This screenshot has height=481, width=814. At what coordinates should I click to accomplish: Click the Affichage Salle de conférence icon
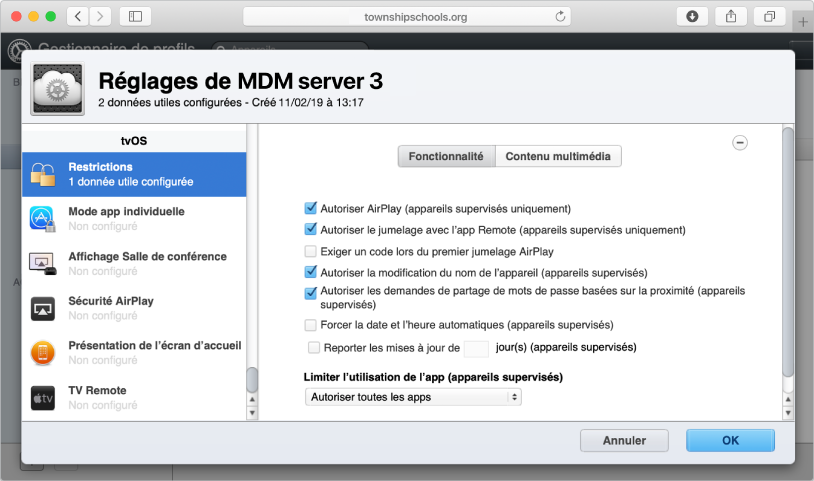tap(43, 264)
